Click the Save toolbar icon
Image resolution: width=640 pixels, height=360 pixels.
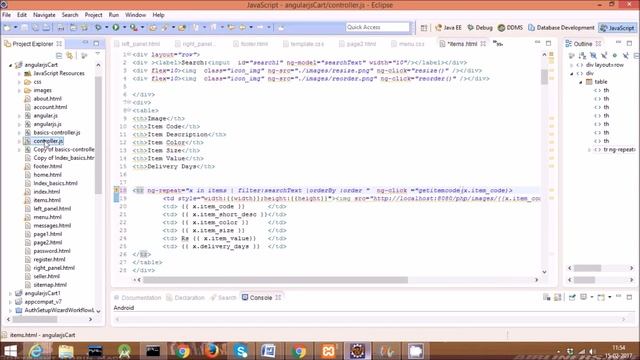(25, 27)
